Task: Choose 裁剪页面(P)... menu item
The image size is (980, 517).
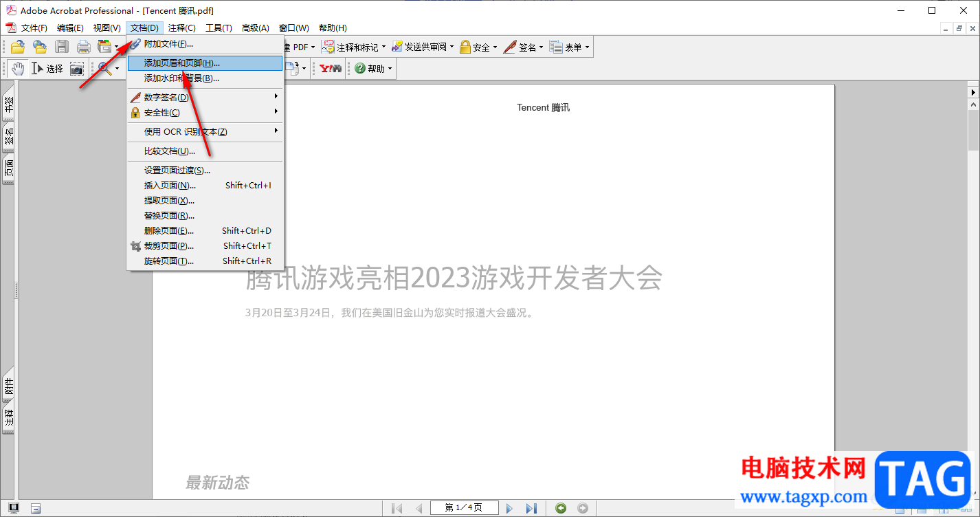Action: [x=205, y=246]
